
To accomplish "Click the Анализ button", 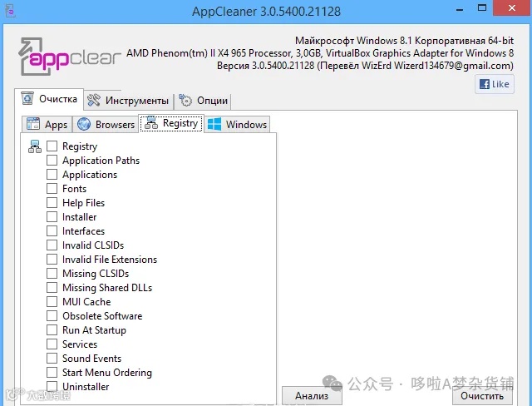I will coord(312,395).
